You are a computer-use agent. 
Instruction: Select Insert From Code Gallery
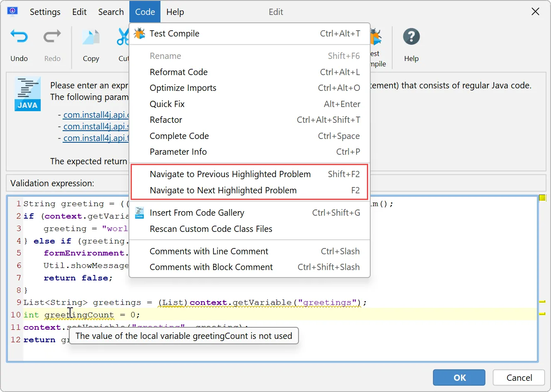click(x=250, y=213)
